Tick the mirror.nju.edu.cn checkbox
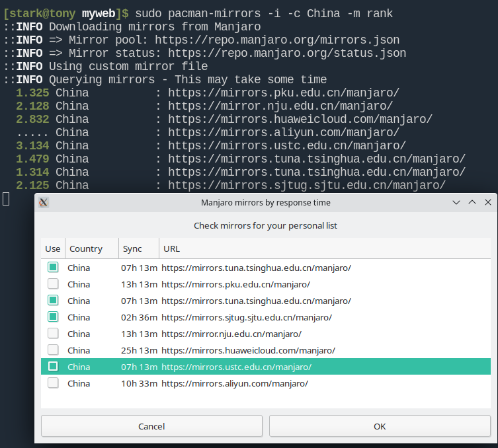Viewport: 498px width, 448px height. pos(53,334)
